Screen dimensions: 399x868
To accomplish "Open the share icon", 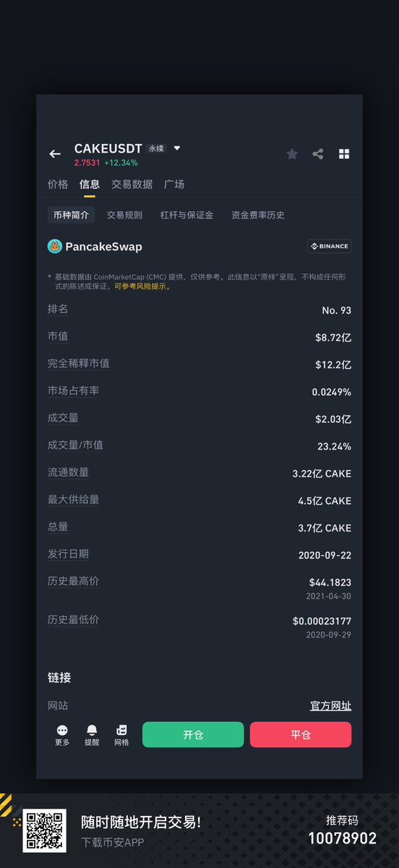I will coord(318,154).
